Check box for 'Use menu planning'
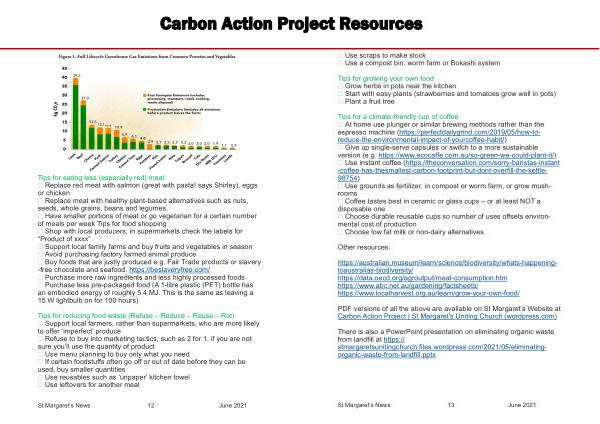The width and height of the screenshot is (600, 424). pos(40,354)
